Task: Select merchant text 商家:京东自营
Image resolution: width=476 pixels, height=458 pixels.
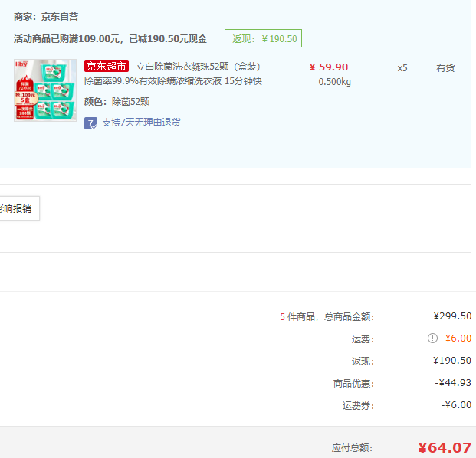Action: [x=46, y=17]
